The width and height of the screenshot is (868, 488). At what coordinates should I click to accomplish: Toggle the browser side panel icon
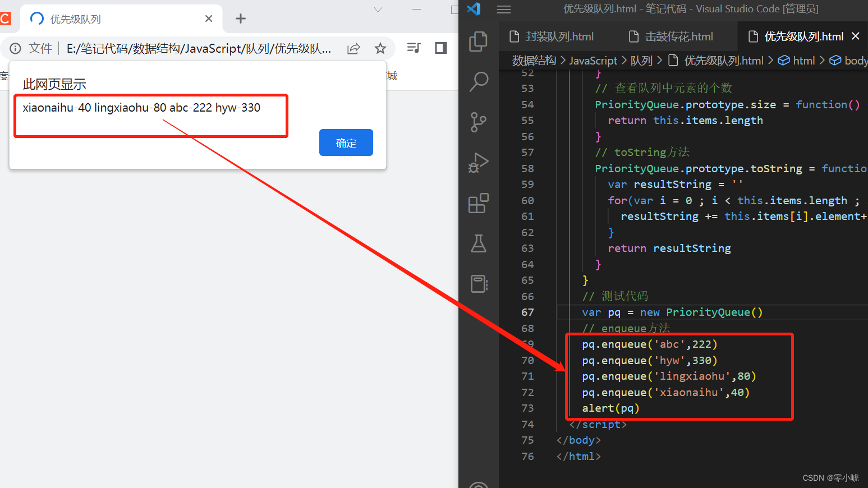pyautogui.click(x=441, y=48)
